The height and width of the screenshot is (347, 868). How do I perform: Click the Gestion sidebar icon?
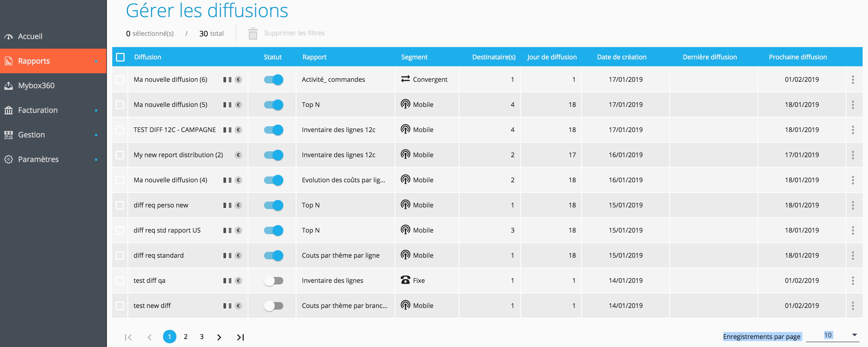[x=9, y=135]
